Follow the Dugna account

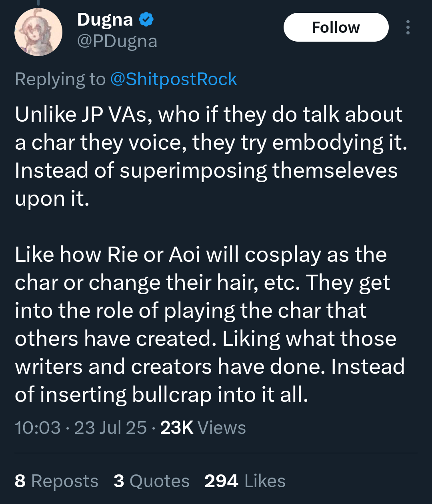[336, 27]
